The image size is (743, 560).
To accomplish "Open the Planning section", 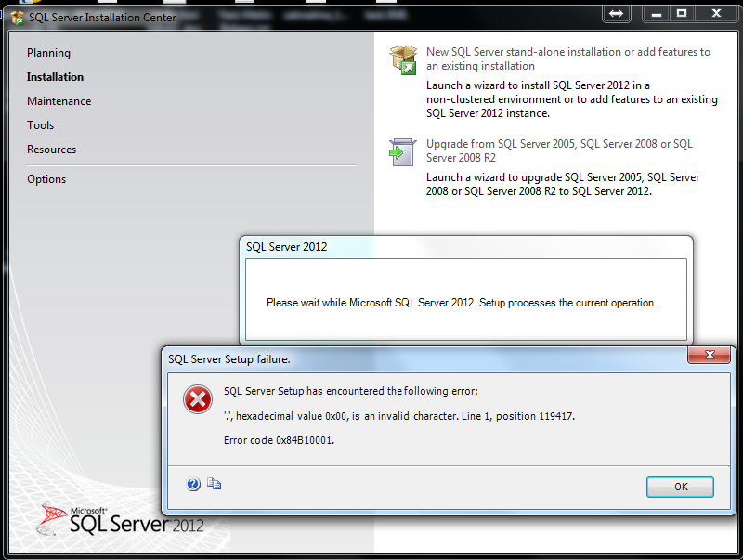I will [48, 53].
